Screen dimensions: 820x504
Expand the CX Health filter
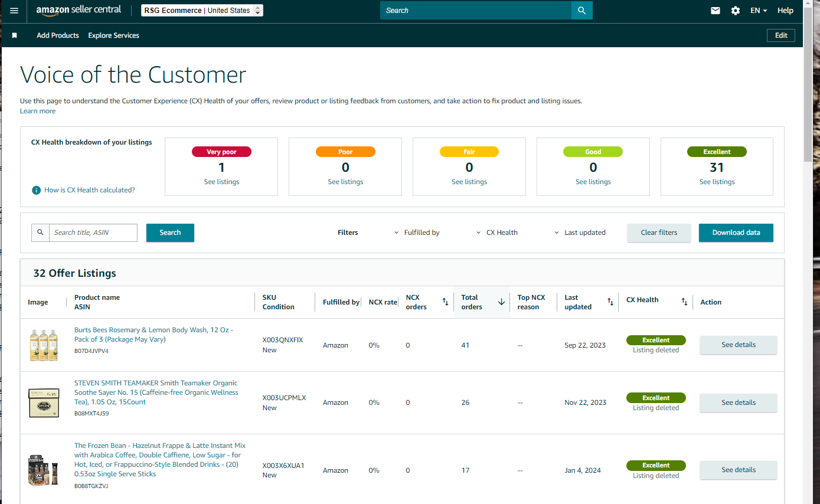coord(497,233)
